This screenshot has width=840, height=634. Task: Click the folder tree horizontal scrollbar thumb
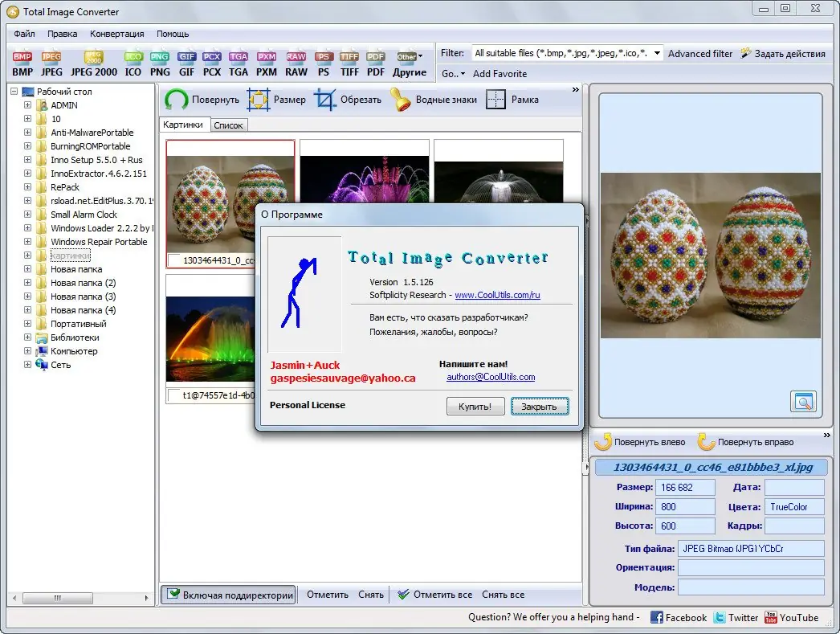(x=58, y=598)
